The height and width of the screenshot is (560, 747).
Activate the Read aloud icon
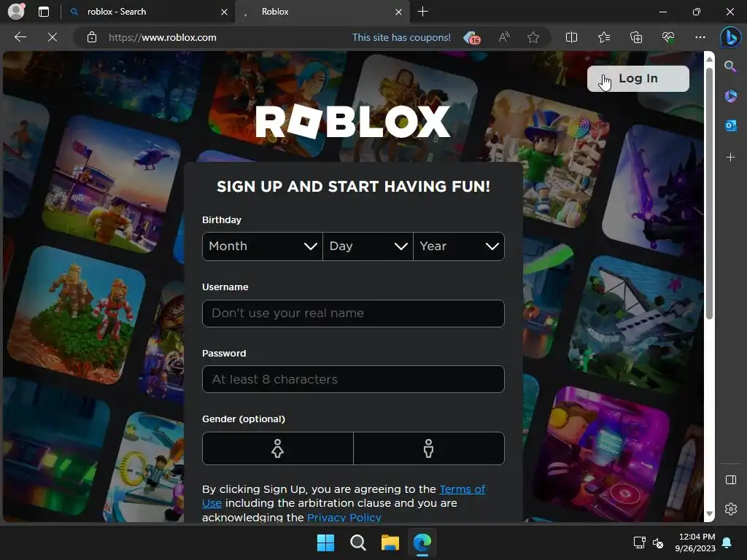(504, 37)
